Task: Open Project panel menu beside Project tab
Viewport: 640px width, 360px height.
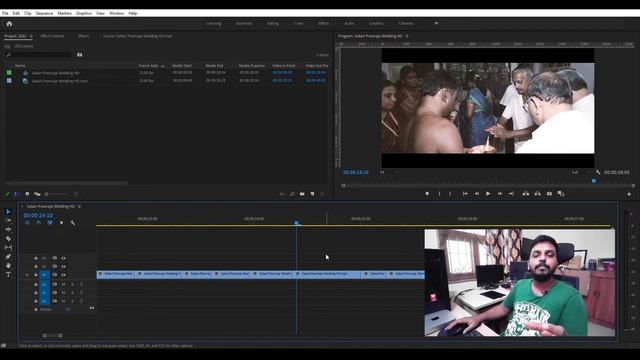Action: (x=31, y=36)
